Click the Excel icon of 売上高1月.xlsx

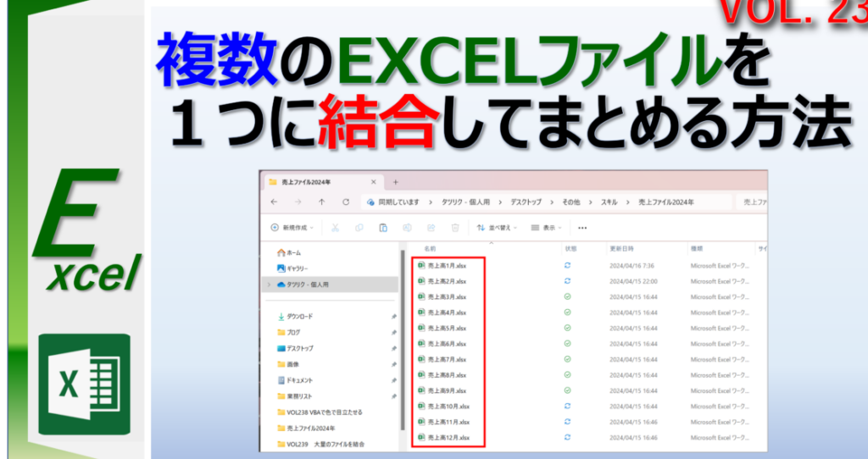click(422, 265)
